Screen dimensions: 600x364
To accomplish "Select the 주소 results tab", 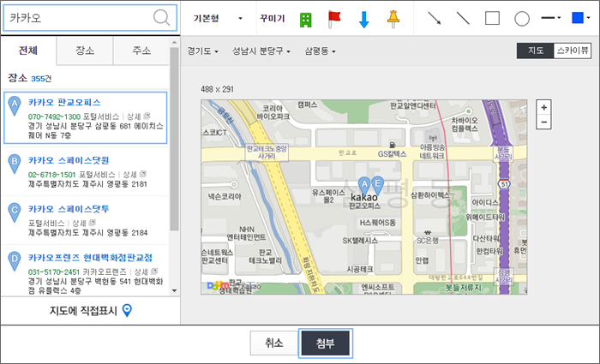I will tap(141, 51).
